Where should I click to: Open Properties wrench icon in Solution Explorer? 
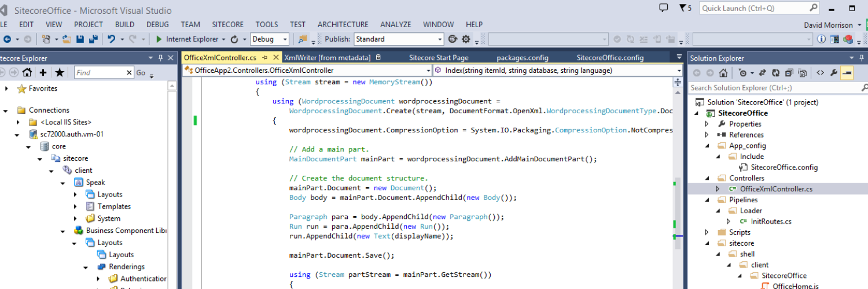(834, 73)
